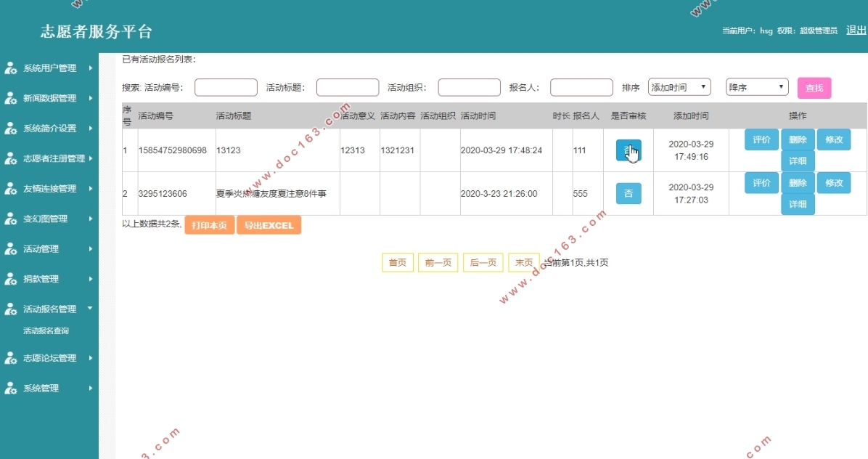
Task: Click the 志愿者服务平台 title
Action: [x=97, y=31]
